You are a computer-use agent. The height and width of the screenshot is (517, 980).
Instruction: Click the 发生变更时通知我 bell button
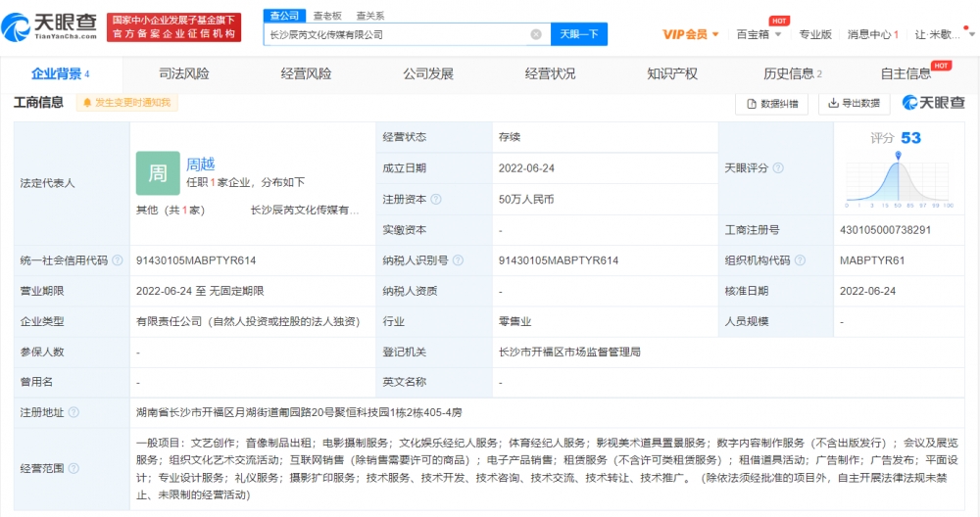click(126, 103)
